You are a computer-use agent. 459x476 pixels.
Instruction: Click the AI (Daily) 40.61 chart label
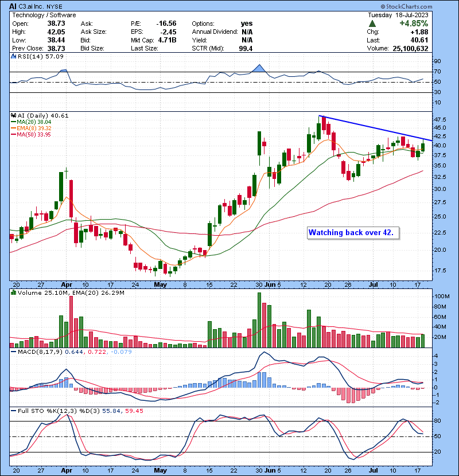pos(43,115)
